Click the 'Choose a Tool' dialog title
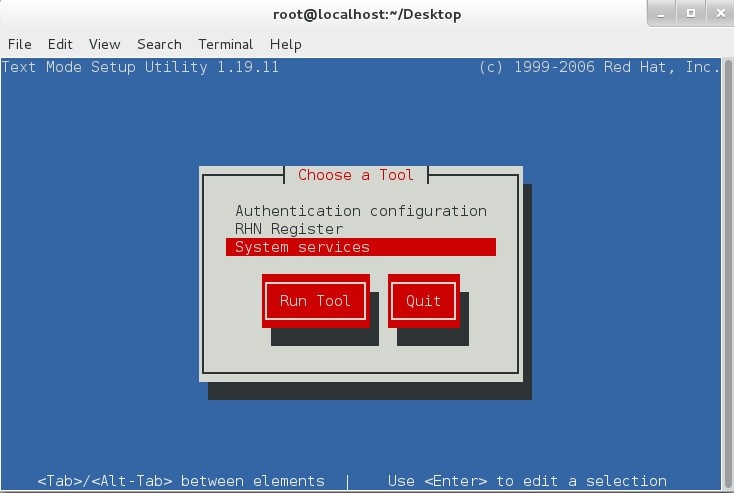Screen dimensions: 734x493 pos(355,175)
